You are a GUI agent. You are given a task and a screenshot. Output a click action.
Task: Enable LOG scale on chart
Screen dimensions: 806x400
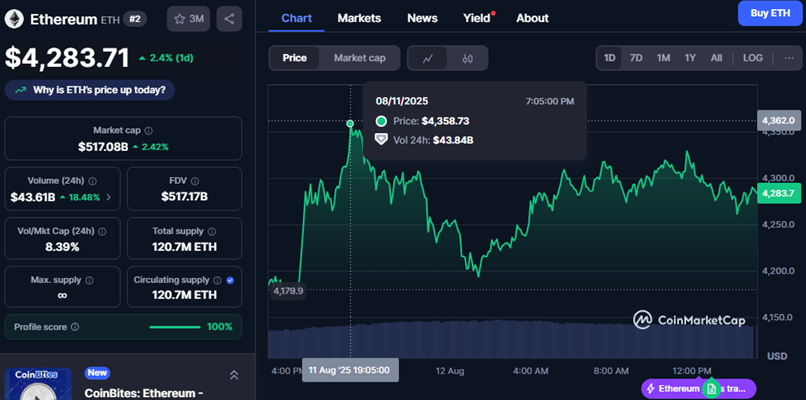click(x=753, y=58)
